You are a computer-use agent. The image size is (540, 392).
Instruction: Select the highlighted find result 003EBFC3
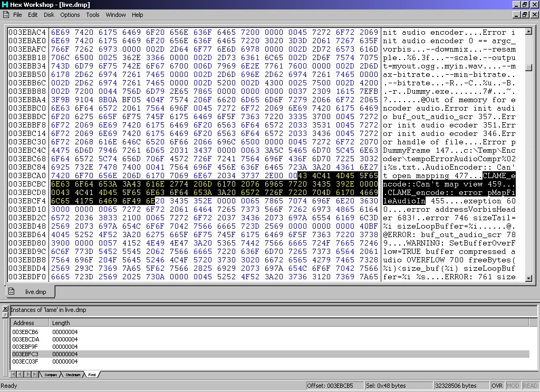pos(270,354)
